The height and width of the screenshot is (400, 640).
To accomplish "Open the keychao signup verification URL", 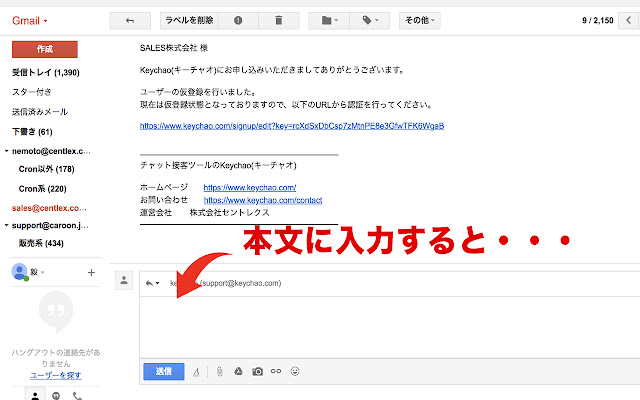I will 292,126.
